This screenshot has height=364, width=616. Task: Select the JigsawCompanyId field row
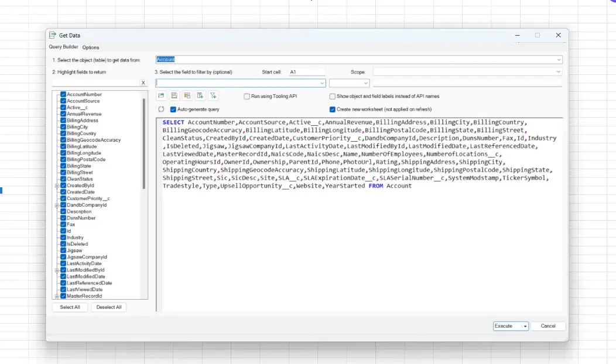(x=87, y=257)
